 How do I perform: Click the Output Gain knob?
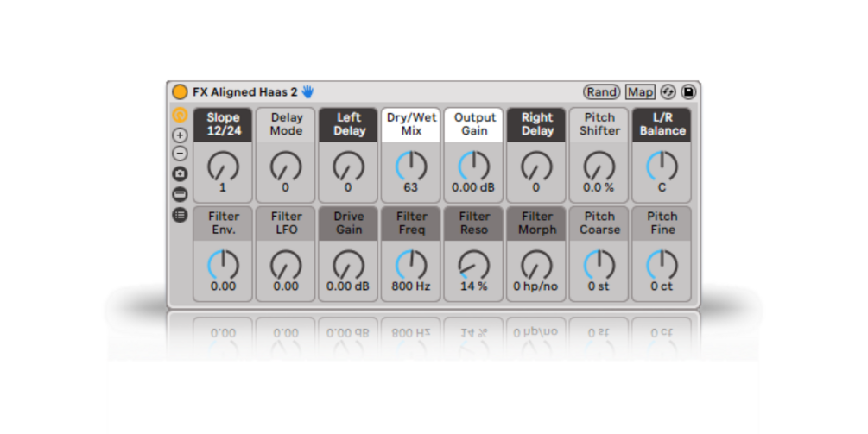pyautogui.click(x=474, y=166)
